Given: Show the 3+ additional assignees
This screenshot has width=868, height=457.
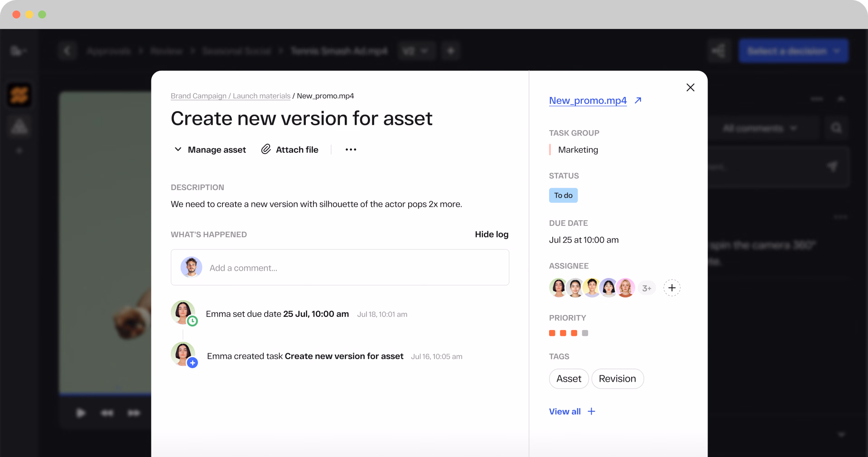Looking at the screenshot, I should pyautogui.click(x=646, y=288).
